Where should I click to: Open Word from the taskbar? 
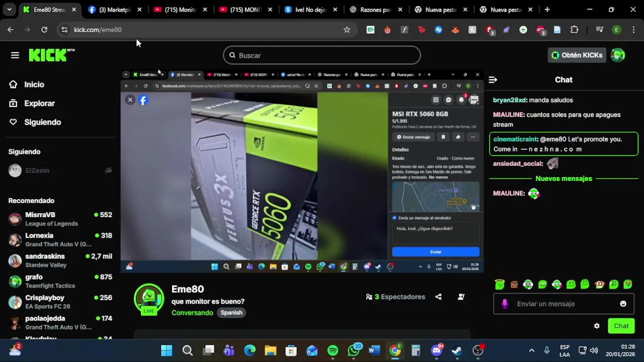[374, 350]
